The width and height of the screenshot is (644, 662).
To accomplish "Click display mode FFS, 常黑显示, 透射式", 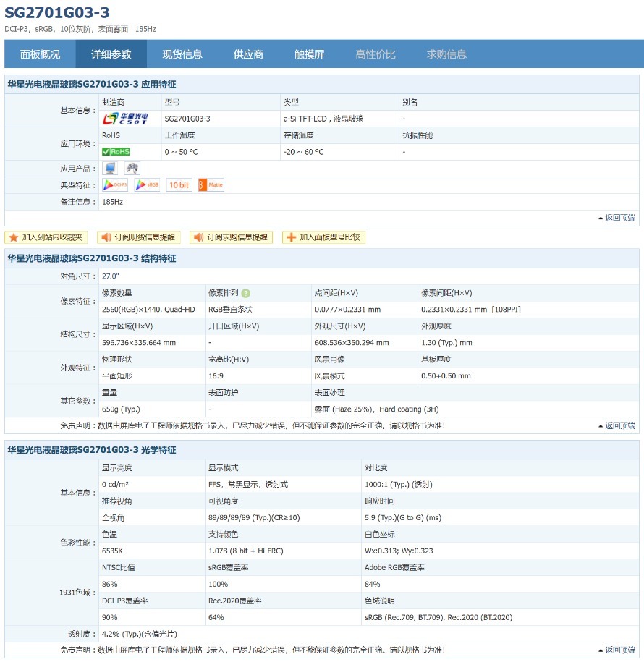I will (x=248, y=484).
